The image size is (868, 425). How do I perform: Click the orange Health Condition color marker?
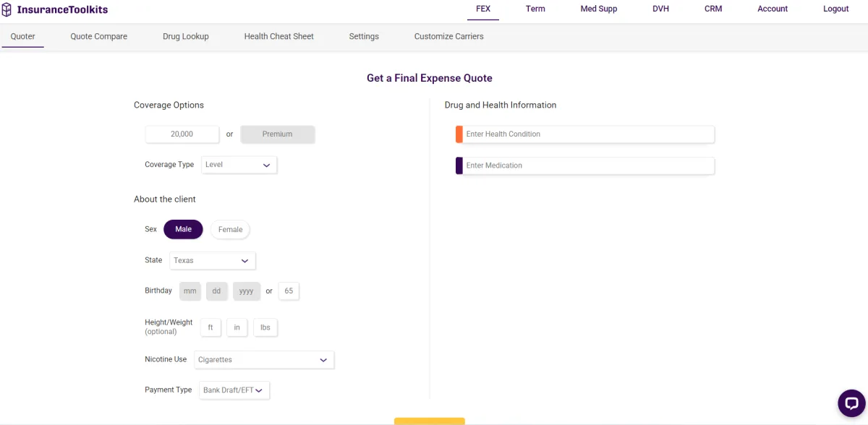(x=459, y=134)
